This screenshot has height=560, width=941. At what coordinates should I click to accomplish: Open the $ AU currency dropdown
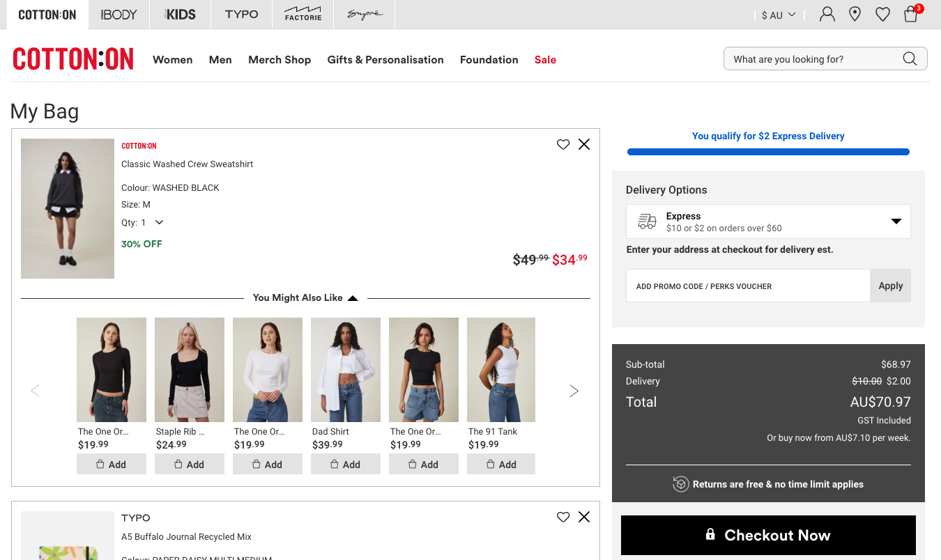click(779, 15)
